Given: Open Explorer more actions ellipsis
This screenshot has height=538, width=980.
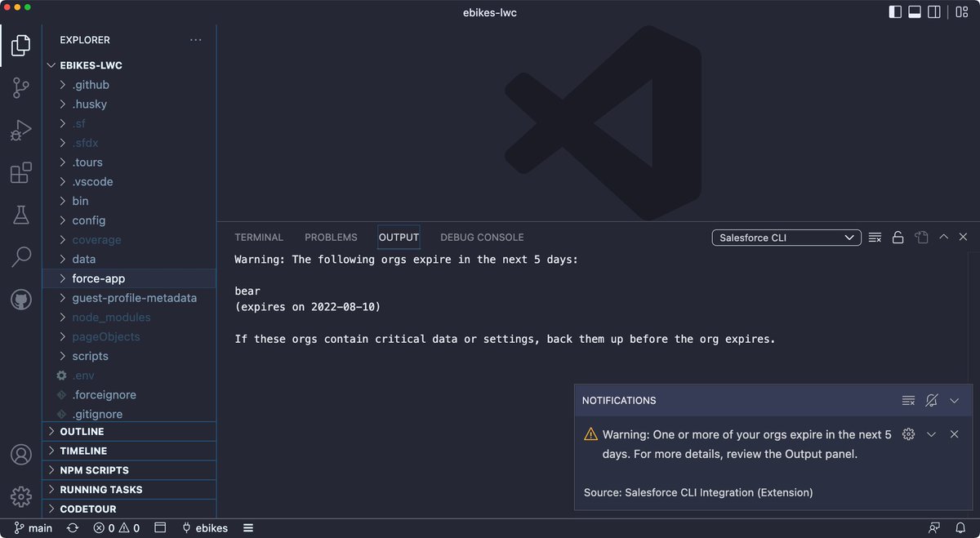Looking at the screenshot, I should point(195,40).
